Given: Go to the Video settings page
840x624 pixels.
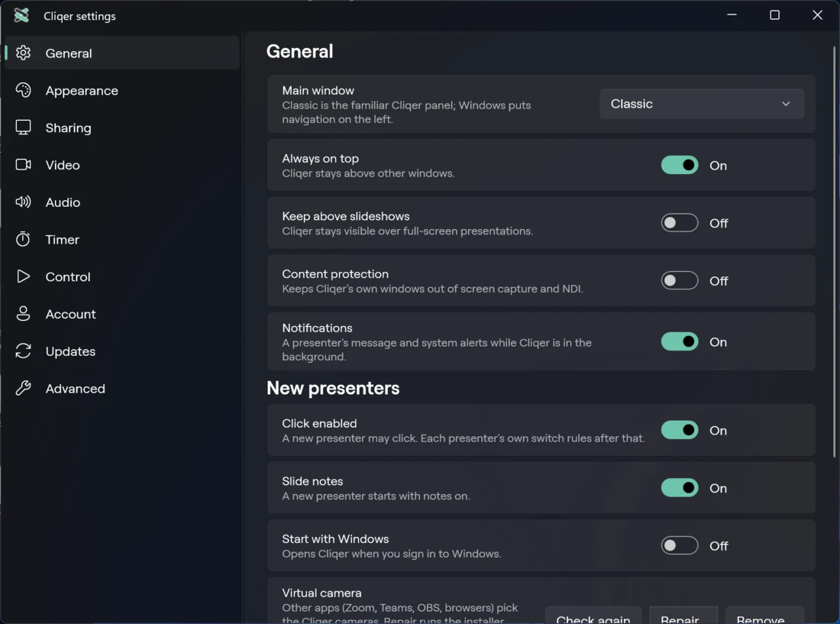Looking at the screenshot, I should coord(122,165).
